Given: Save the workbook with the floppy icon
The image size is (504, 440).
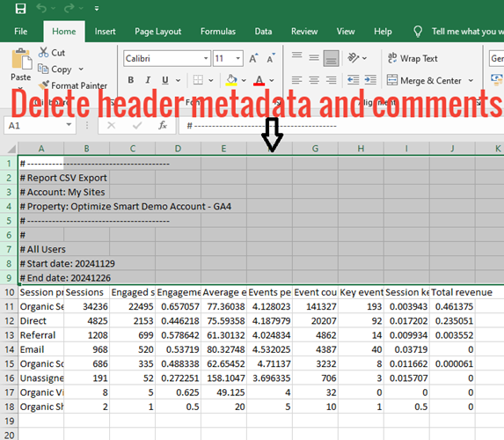Looking at the screenshot, I should point(20,9).
